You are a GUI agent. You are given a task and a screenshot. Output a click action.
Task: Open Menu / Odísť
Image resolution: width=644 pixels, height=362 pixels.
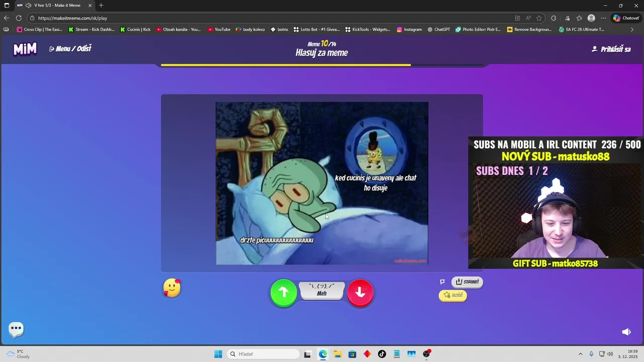coord(70,49)
